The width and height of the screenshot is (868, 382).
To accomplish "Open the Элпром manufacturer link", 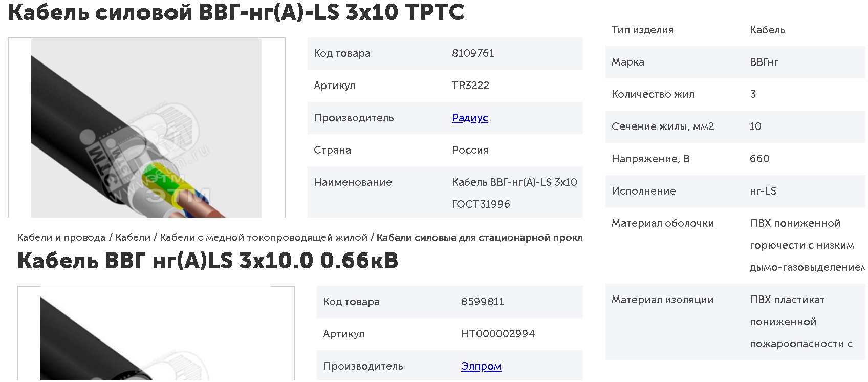I will (481, 366).
